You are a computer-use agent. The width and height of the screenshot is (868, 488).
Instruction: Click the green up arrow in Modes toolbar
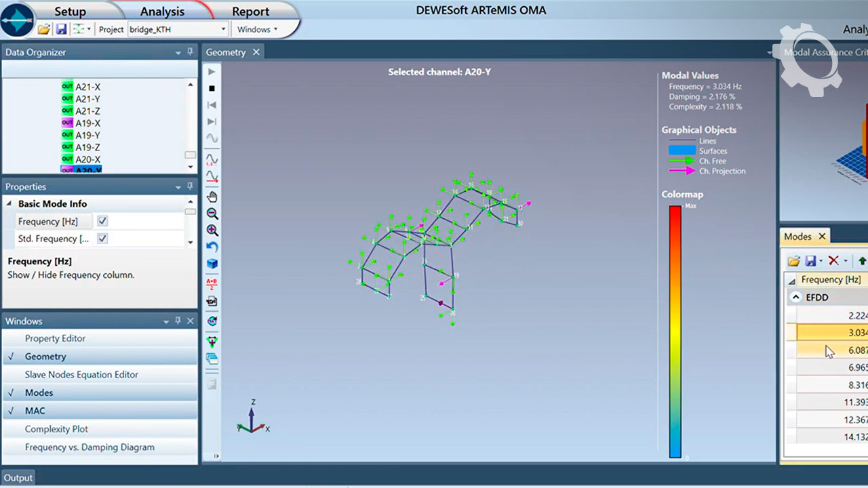862,261
